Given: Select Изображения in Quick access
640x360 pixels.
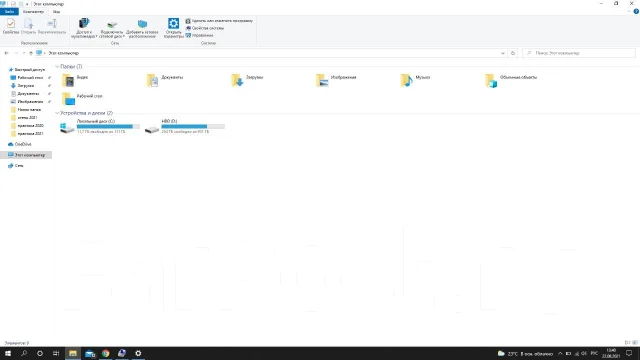Looking at the screenshot, I should pos(27,102).
